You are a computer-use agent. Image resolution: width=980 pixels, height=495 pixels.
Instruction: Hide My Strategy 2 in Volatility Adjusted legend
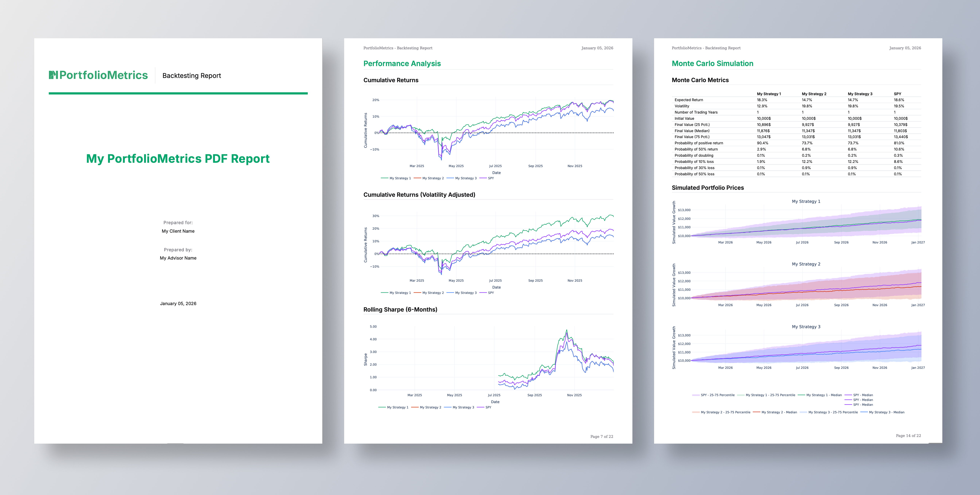tap(433, 293)
